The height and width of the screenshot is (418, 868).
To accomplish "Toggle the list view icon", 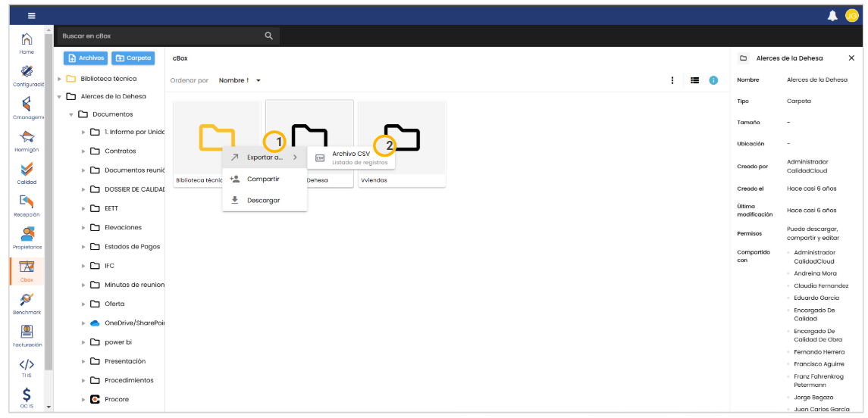I will 694,80.
